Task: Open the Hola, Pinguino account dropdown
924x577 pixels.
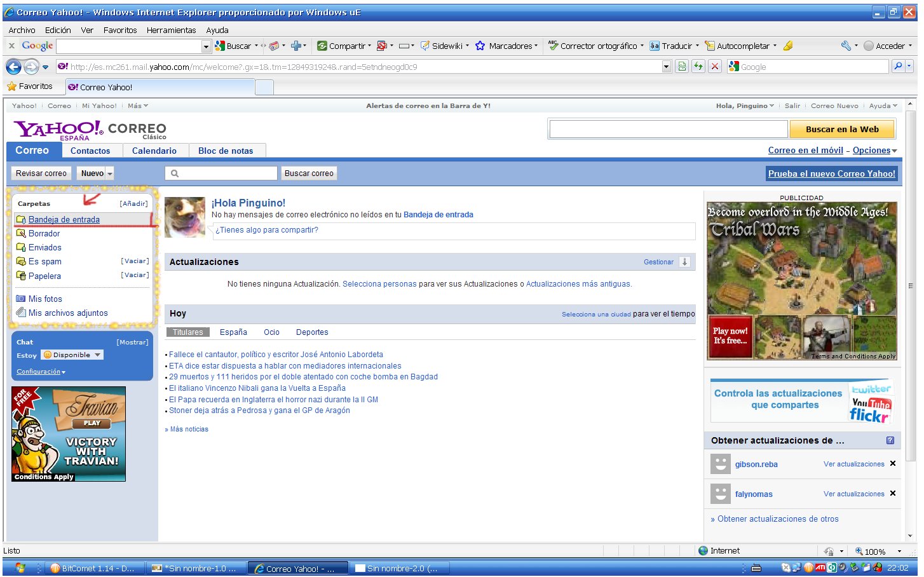Action: [745, 106]
